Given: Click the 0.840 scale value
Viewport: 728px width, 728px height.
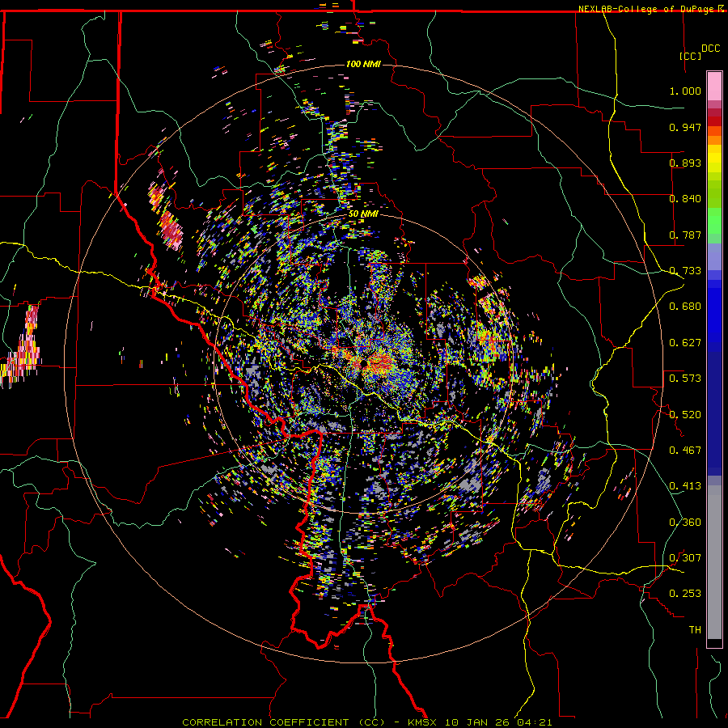Looking at the screenshot, I should (x=685, y=199).
